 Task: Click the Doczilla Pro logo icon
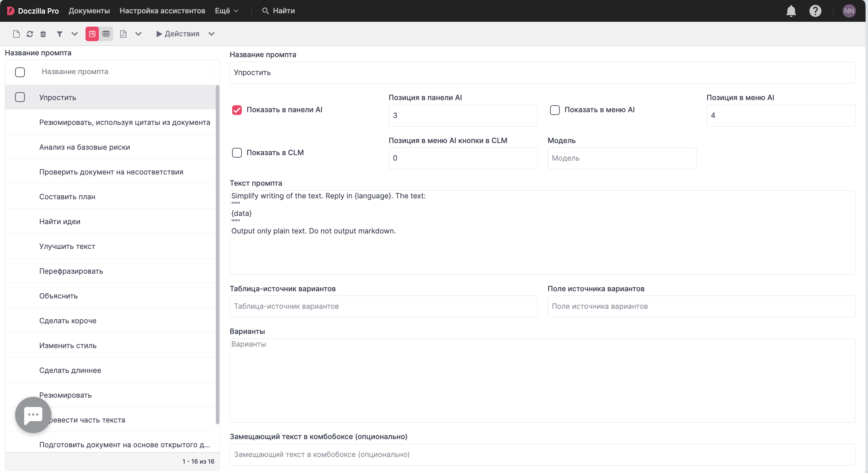(11, 11)
